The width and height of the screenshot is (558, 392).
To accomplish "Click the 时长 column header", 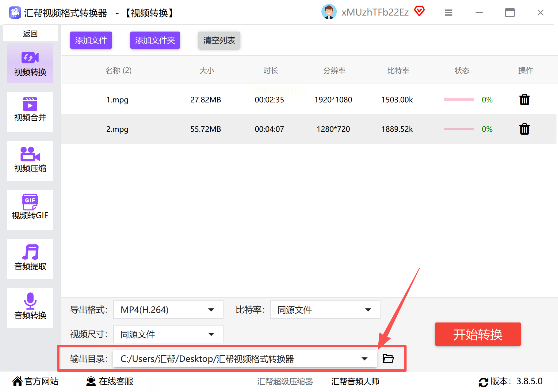I will (x=270, y=70).
